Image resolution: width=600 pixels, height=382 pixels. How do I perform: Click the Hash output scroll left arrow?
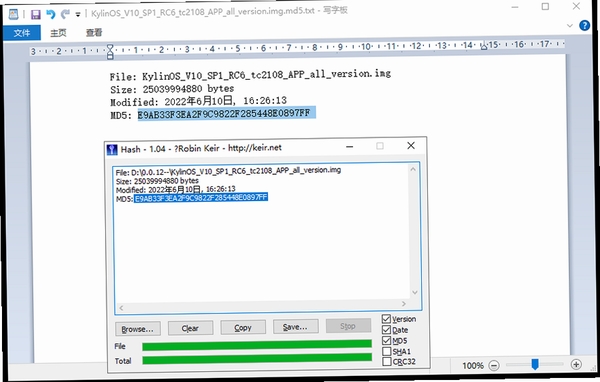point(121,308)
